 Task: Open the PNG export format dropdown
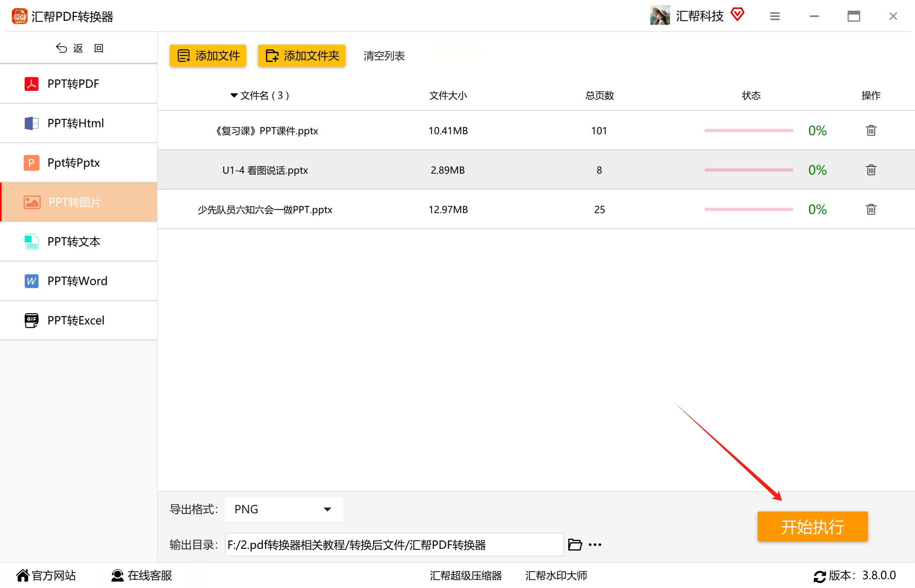point(284,509)
